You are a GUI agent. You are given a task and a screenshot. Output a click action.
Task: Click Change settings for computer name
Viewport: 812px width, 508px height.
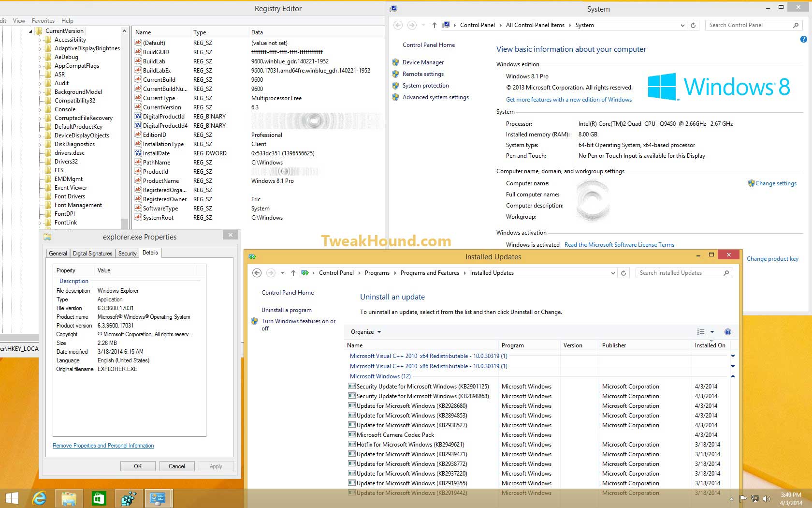click(x=776, y=183)
